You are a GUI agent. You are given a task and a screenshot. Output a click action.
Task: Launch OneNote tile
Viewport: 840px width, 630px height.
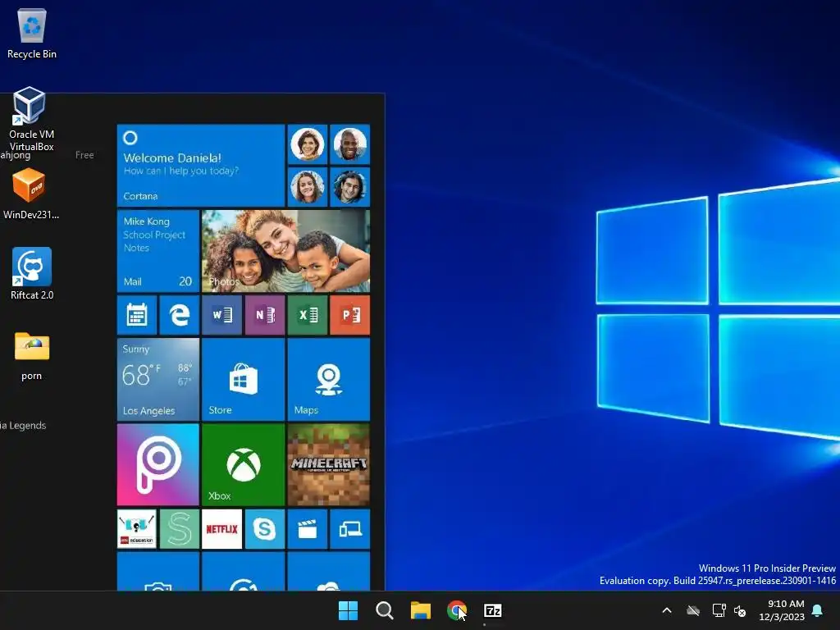(265, 315)
